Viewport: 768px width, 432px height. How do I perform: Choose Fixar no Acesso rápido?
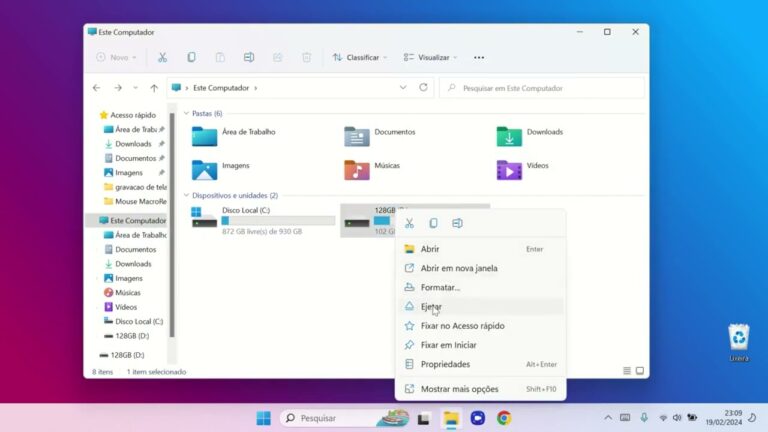coord(480,325)
